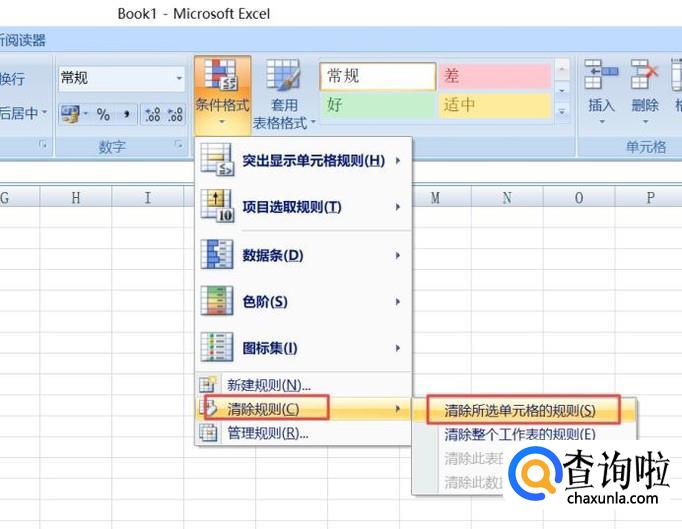
Task: Click the Delete cells (删除) icon
Action: 644,75
